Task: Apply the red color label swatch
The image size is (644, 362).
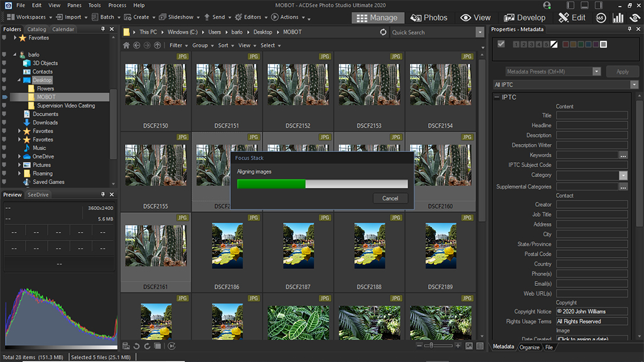Action: point(566,44)
